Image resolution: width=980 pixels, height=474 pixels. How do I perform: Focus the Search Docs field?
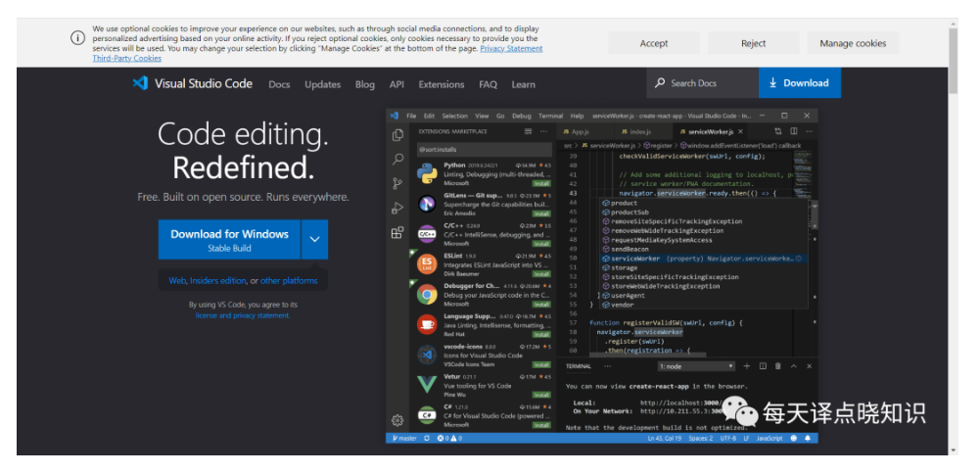coord(703,83)
